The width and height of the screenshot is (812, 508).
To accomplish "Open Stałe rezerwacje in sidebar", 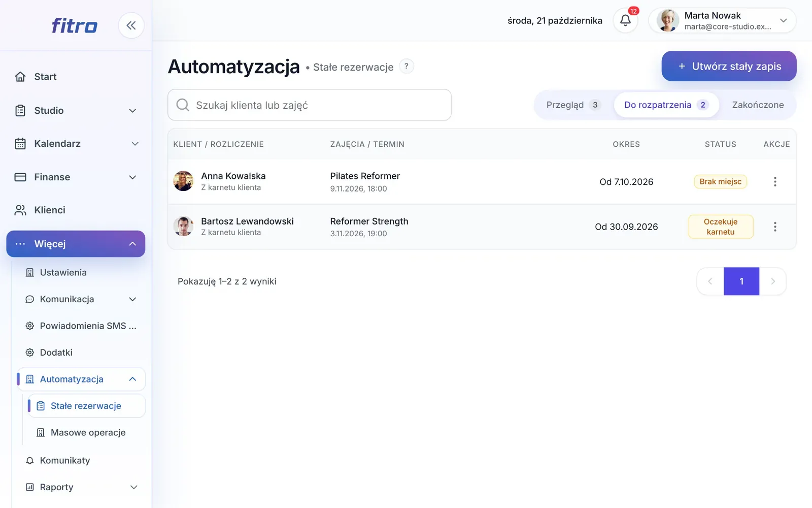I will tap(86, 406).
